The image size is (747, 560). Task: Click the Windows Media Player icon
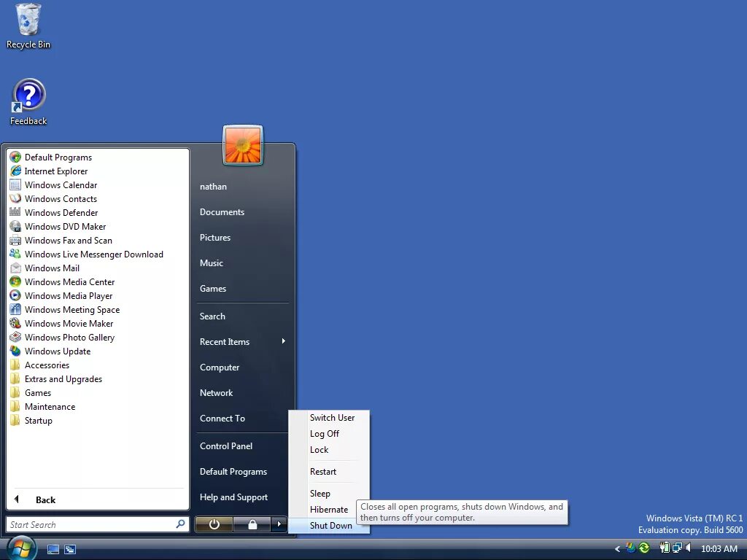tap(15, 295)
